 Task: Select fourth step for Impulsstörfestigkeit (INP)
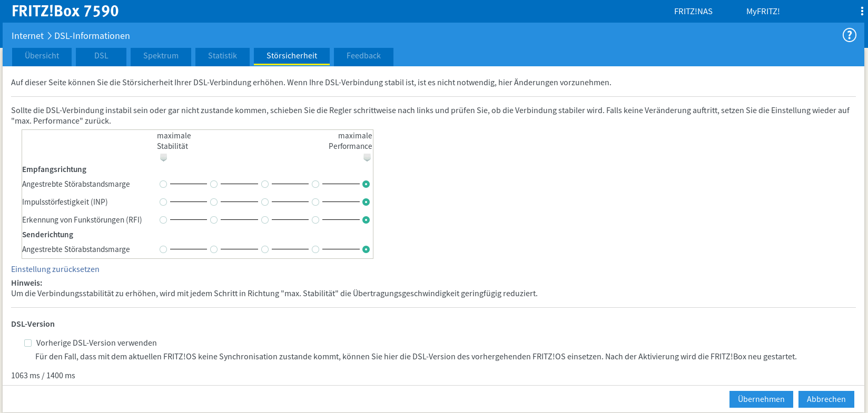[x=315, y=202]
